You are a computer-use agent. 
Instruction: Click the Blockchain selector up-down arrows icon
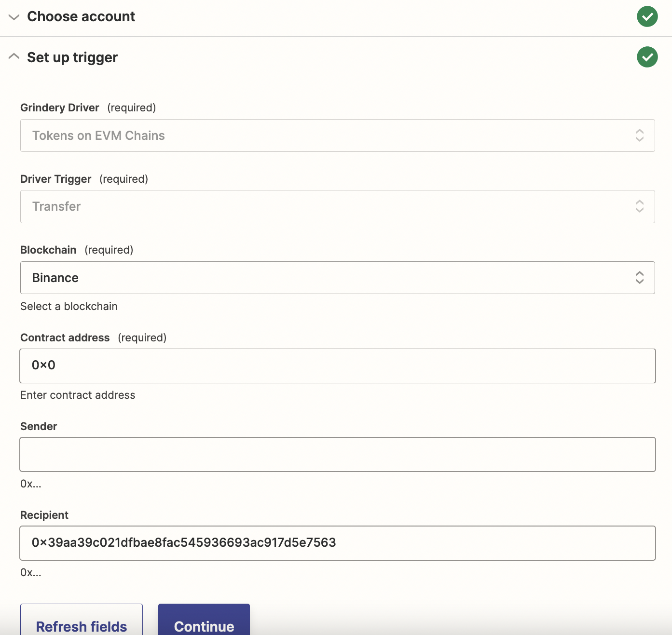[x=639, y=278]
